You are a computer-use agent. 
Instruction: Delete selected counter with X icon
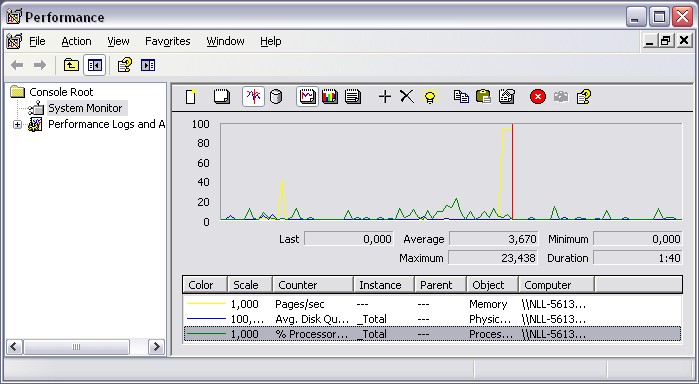click(407, 96)
